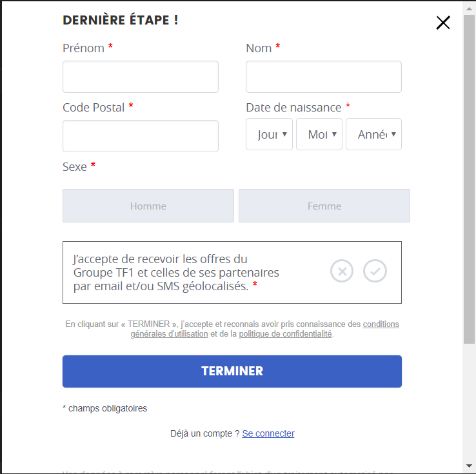The height and width of the screenshot is (474, 476).
Task: Click the Jour dropdown arrow
Action: tap(284, 134)
